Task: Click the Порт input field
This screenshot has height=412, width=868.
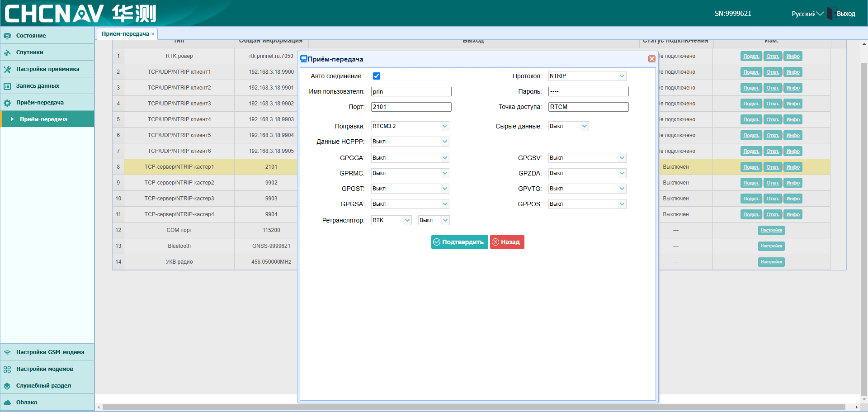Action: click(x=411, y=107)
